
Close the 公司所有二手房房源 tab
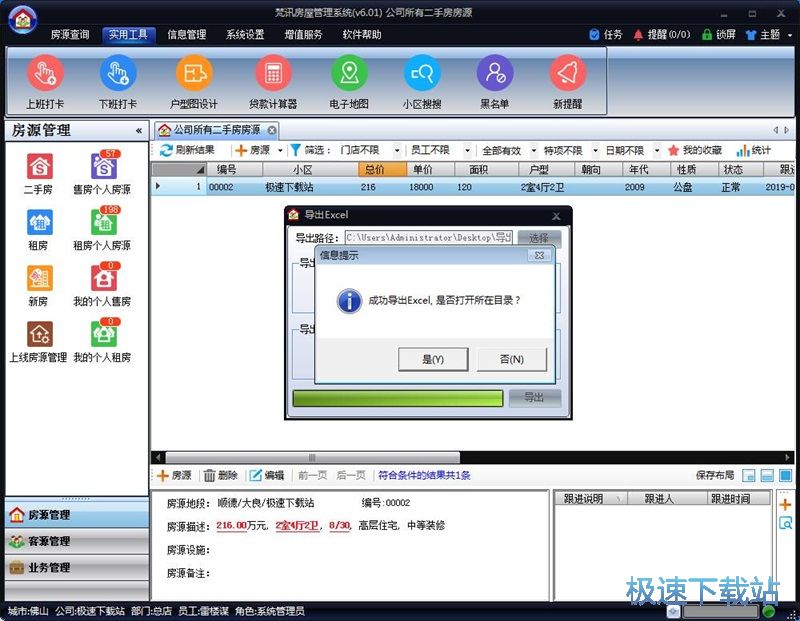pyautogui.click(x=272, y=131)
